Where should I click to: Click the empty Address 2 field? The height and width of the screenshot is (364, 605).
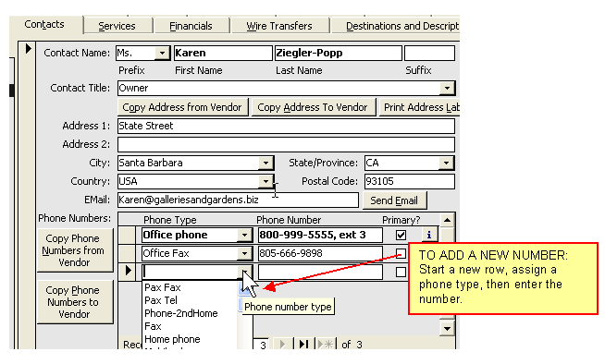coord(286,144)
